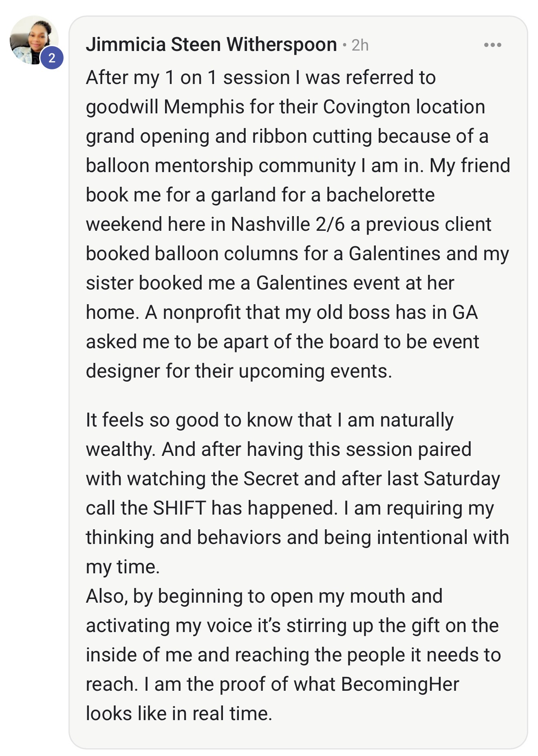Click Jimmicia's profile picture avatar

coord(32,39)
